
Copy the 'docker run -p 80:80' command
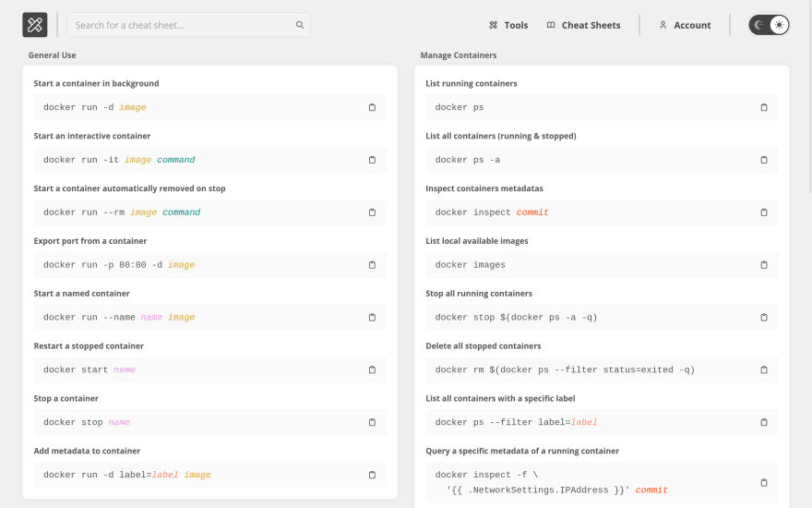pos(372,265)
